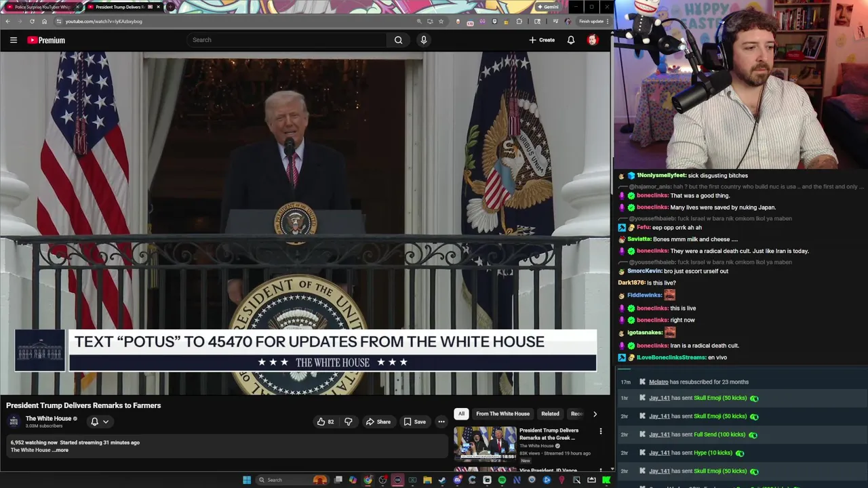This screenshot has width=868, height=488.
Task: Click Fiddlewinks username in chat
Action: 644,295
